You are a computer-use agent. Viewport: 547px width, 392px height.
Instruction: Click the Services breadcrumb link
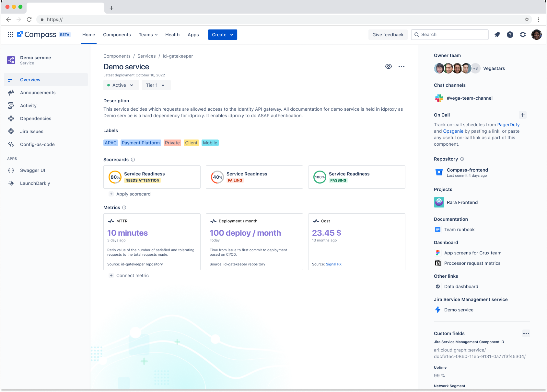click(x=146, y=56)
